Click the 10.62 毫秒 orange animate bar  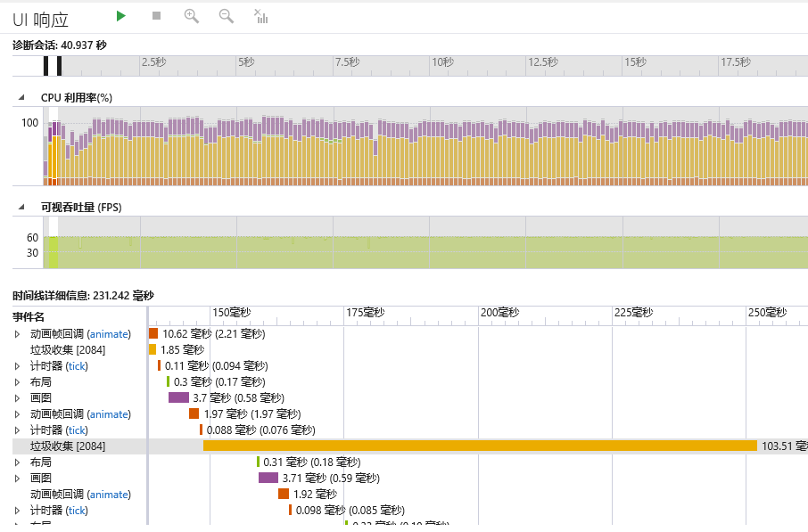(x=153, y=333)
